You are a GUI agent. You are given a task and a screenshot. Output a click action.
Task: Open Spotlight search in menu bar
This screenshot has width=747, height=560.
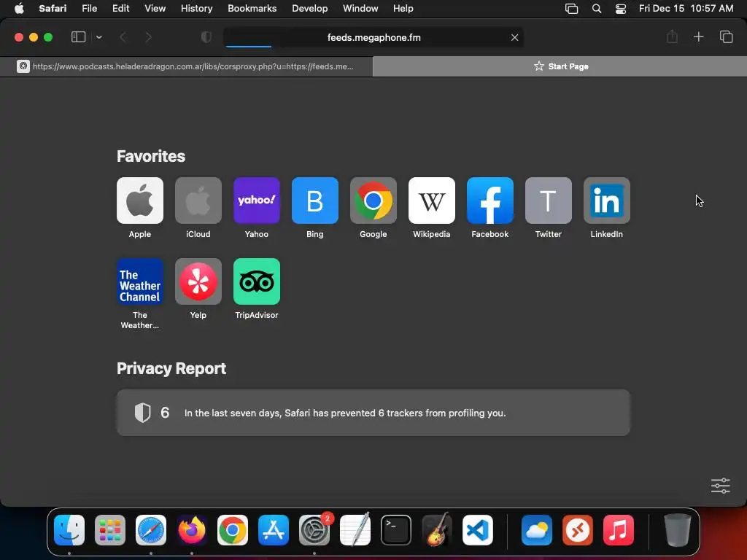pyautogui.click(x=597, y=9)
